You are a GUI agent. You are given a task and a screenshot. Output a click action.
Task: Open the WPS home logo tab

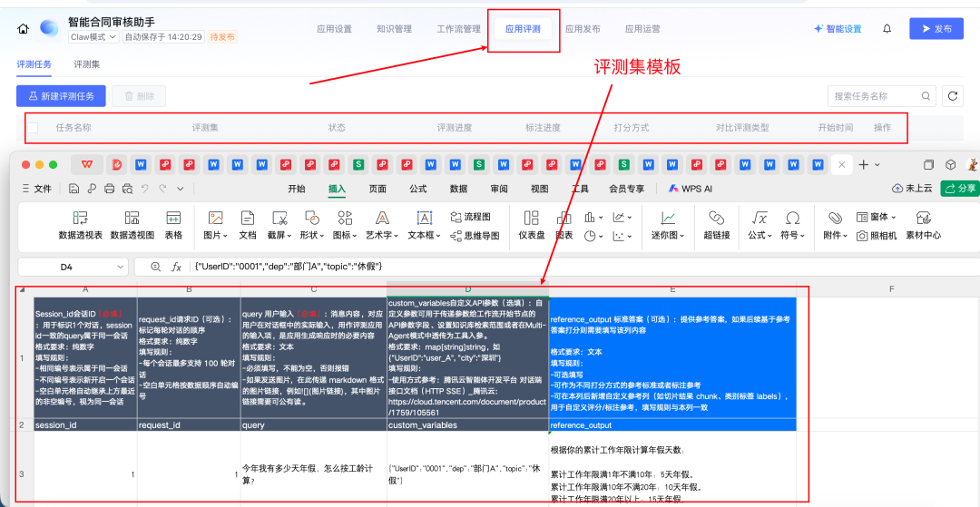click(x=87, y=165)
